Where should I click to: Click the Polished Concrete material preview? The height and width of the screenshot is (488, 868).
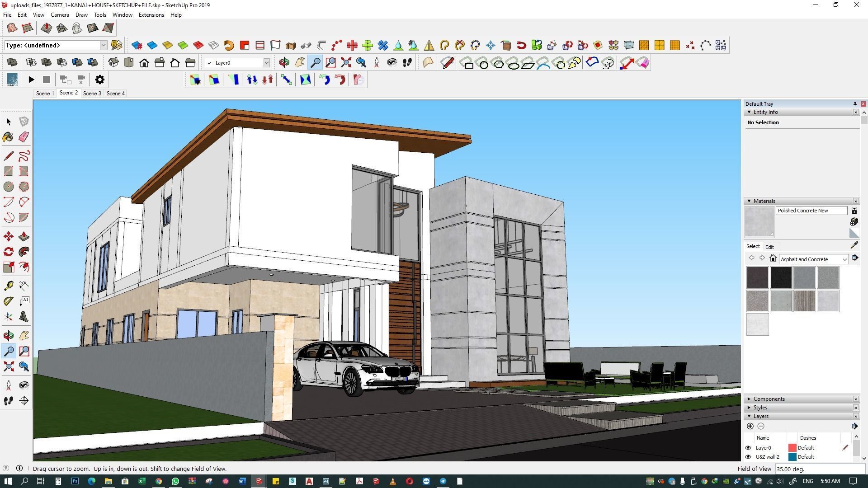pyautogui.click(x=759, y=222)
